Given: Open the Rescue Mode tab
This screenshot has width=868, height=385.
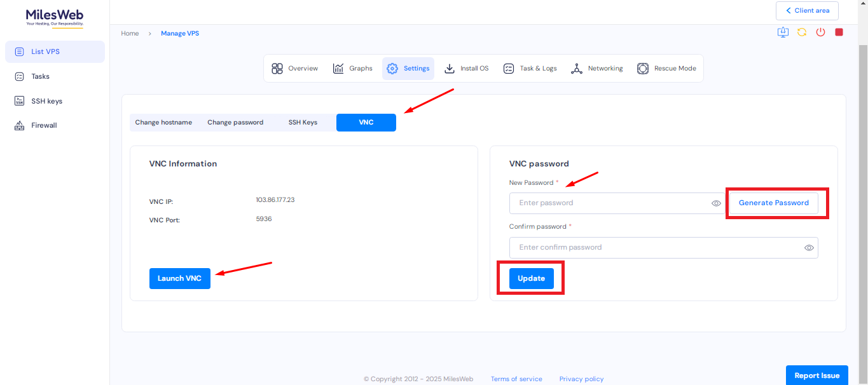Looking at the screenshot, I should point(666,69).
